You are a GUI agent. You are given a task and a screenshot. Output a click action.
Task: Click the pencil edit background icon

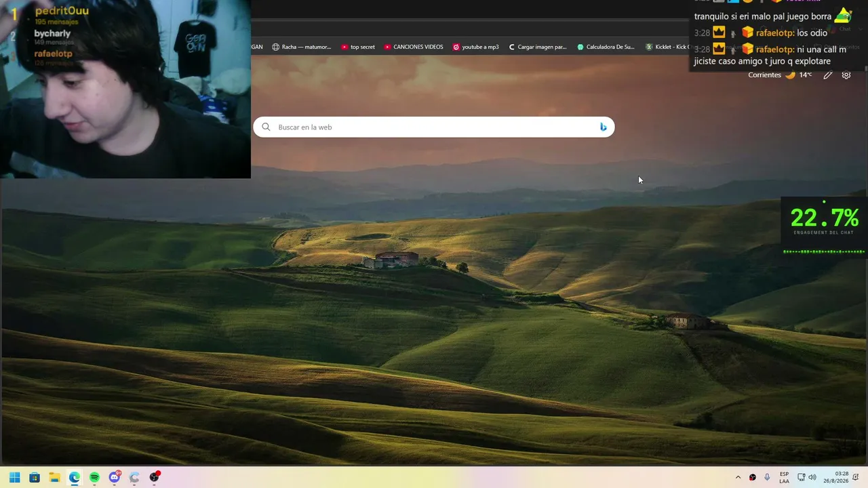(827, 75)
